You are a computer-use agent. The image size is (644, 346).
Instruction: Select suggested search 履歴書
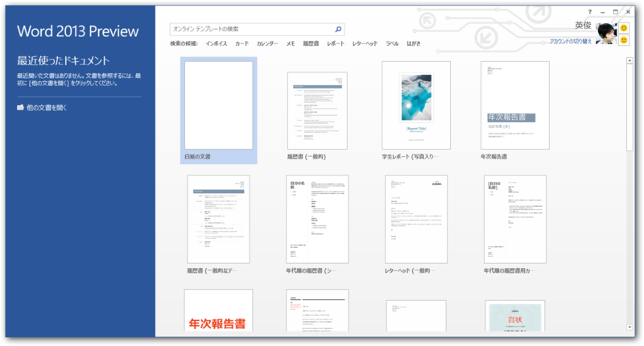(311, 43)
